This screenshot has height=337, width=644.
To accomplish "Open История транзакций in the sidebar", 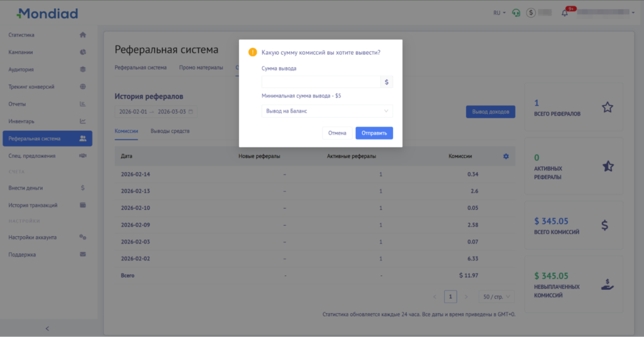I will [33, 205].
